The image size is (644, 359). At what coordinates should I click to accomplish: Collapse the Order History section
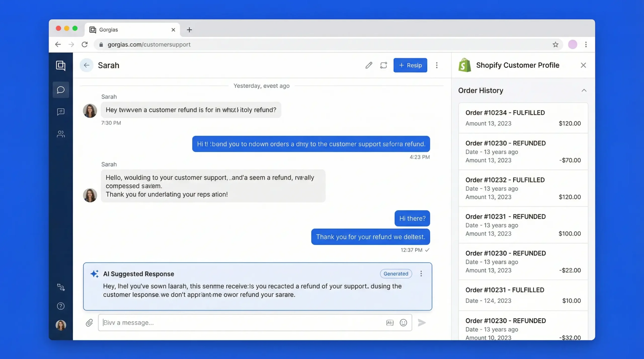click(x=584, y=90)
